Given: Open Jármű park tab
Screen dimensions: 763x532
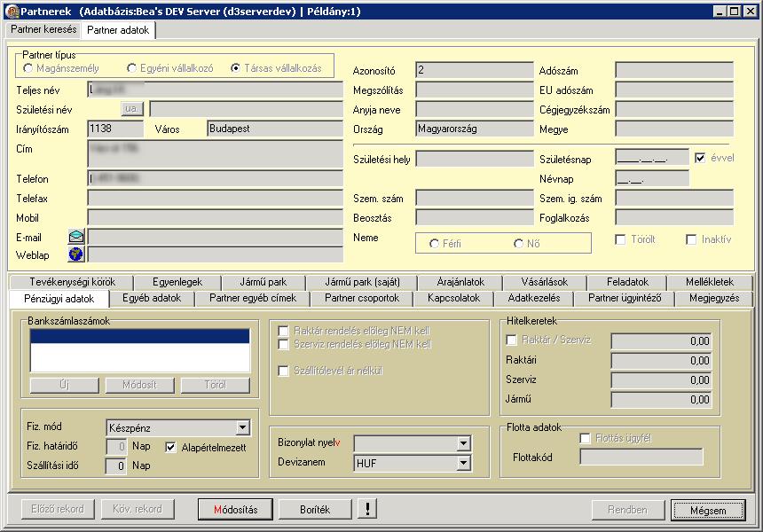Looking at the screenshot, I should point(264,282).
